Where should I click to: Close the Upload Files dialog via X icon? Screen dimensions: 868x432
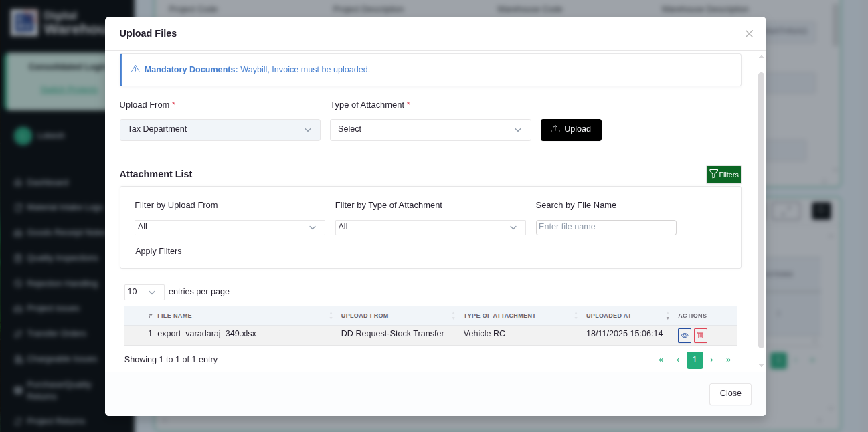click(x=749, y=34)
